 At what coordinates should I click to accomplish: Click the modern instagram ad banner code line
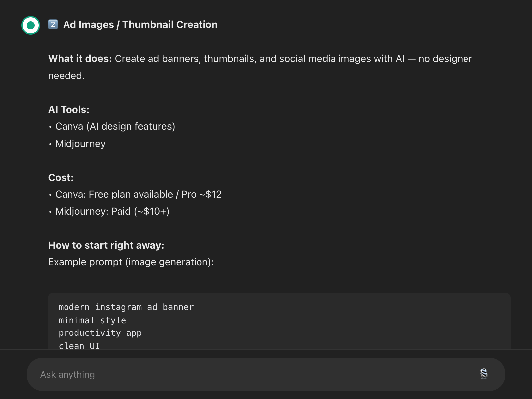coord(126,307)
